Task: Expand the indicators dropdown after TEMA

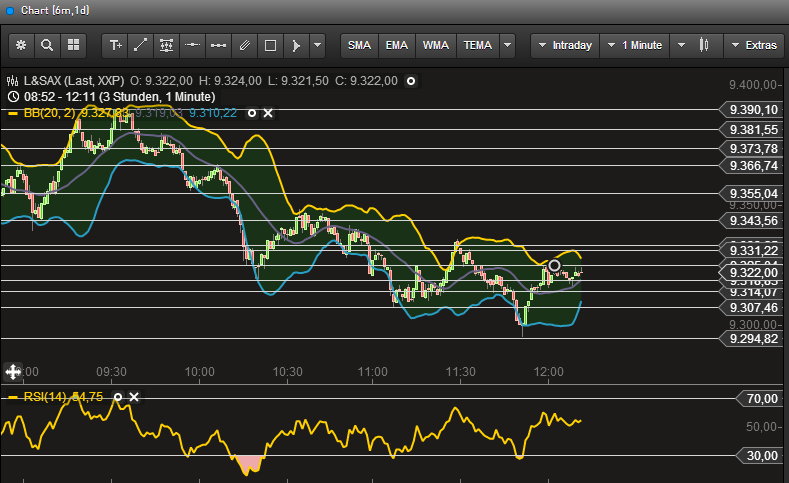Action: (508, 45)
